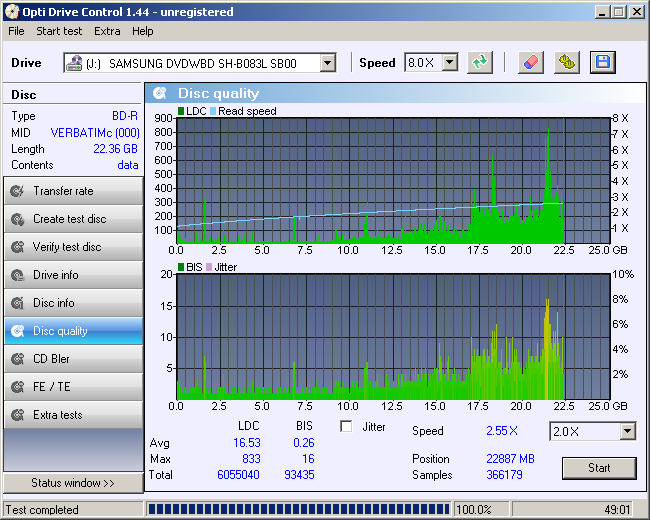This screenshot has height=520, width=650.
Task: Click the disc icon in the Disc quality header
Action: coord(160,93)
